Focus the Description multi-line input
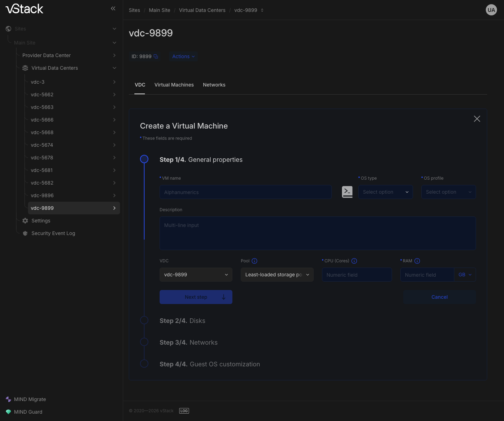This screenshot has width=504, height=421. point(318,233)
